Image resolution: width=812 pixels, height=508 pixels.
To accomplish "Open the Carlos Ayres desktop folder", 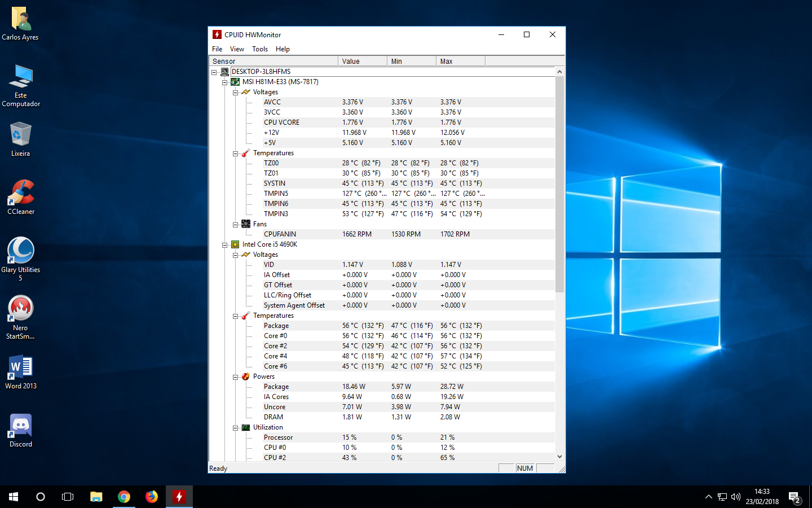I will tap(20, 24).
